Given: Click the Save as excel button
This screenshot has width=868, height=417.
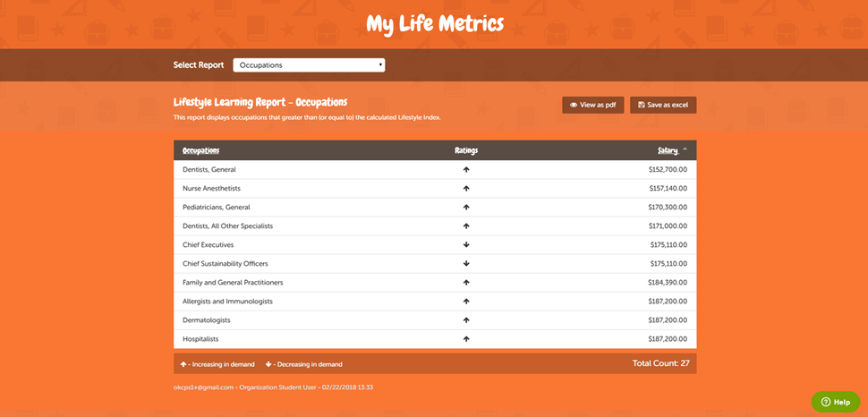Looking at the screenshot, I should click(x=663, y=105).
